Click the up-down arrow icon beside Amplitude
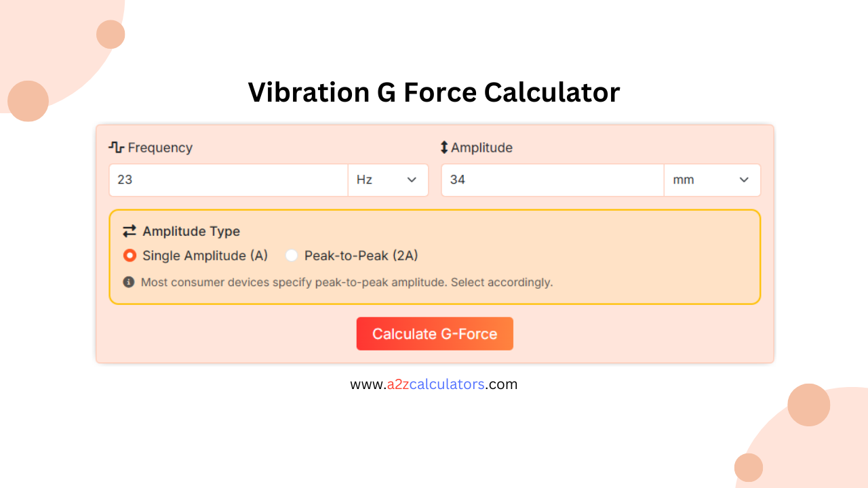Viewport: 868px width, 488px height. pos(445,147)
